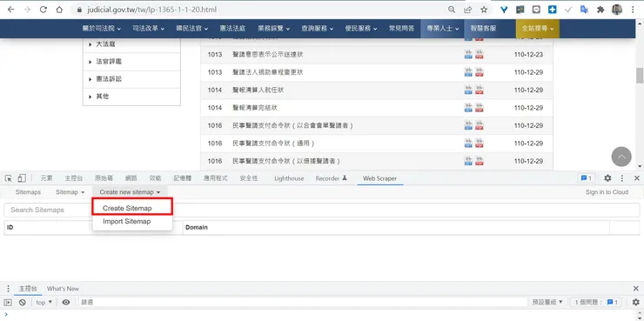Expand the 國民法官 navigation dropdown
Viewport: 644px width, 321px height.
point(191,29)
